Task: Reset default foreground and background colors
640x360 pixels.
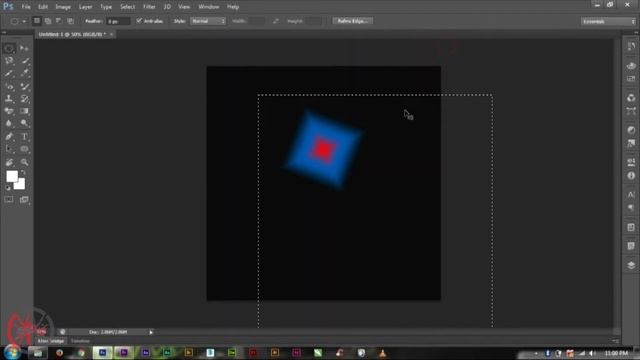Action: 8,188
